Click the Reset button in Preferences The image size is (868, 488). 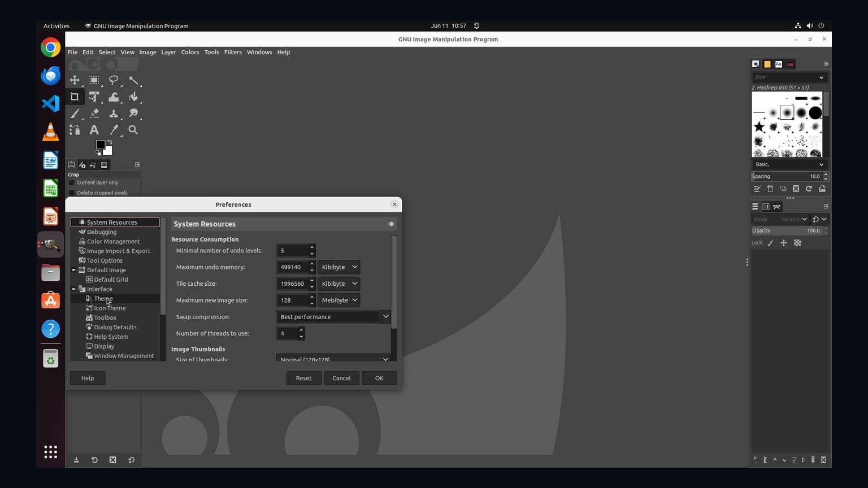click(x=303, y=378)
